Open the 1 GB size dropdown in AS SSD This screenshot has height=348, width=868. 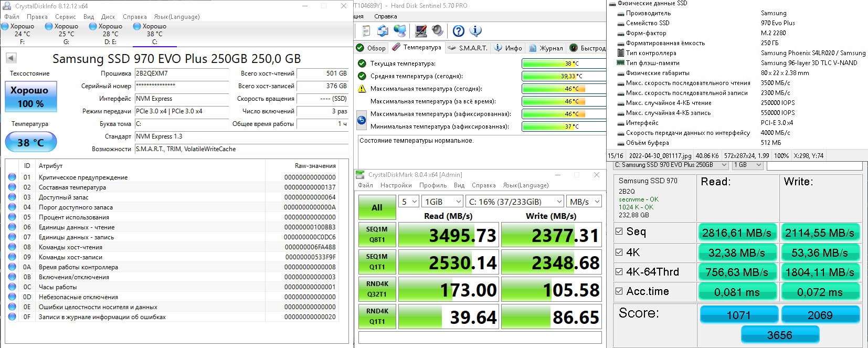pyautogui.click(x=748, y=165)
